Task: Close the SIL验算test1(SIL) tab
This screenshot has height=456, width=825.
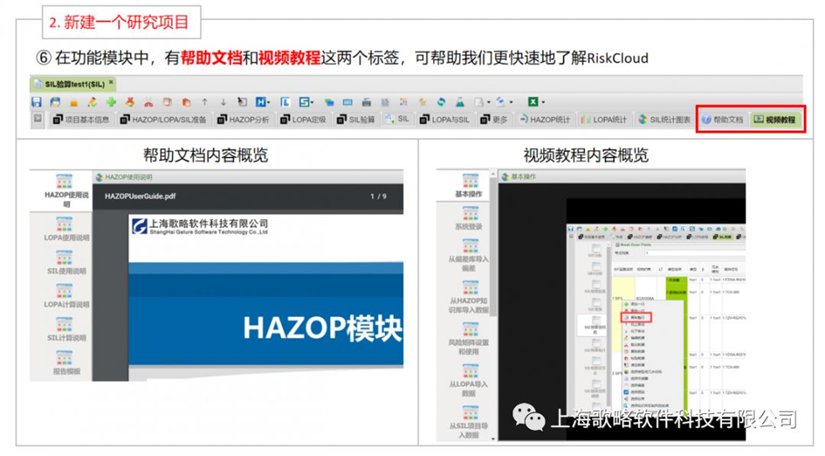Action: (x=111, y=83)
